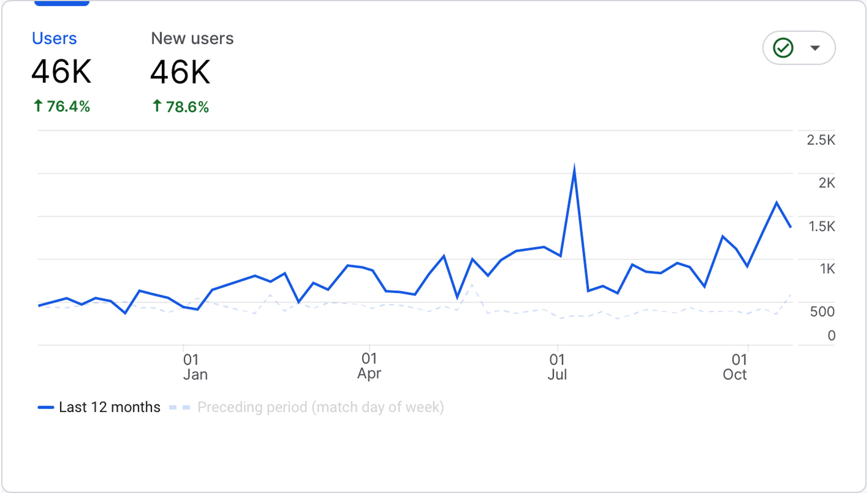868x493 pixels.
Task: Toggle the Preceding period legend label
Action: point(320,407)
